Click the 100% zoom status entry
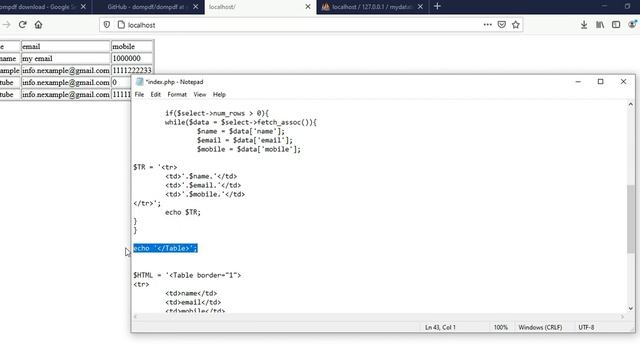The image size is (640, 360). [x=500, y=327]
